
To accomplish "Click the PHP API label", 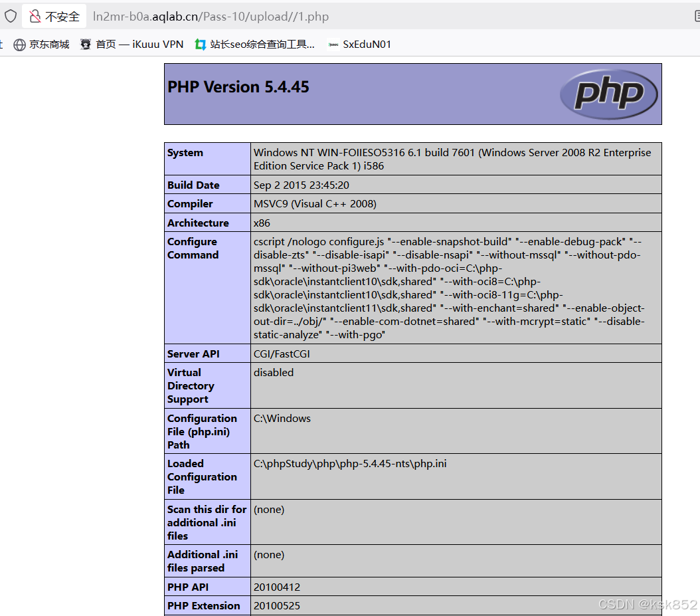I will (x=187, y=587).
